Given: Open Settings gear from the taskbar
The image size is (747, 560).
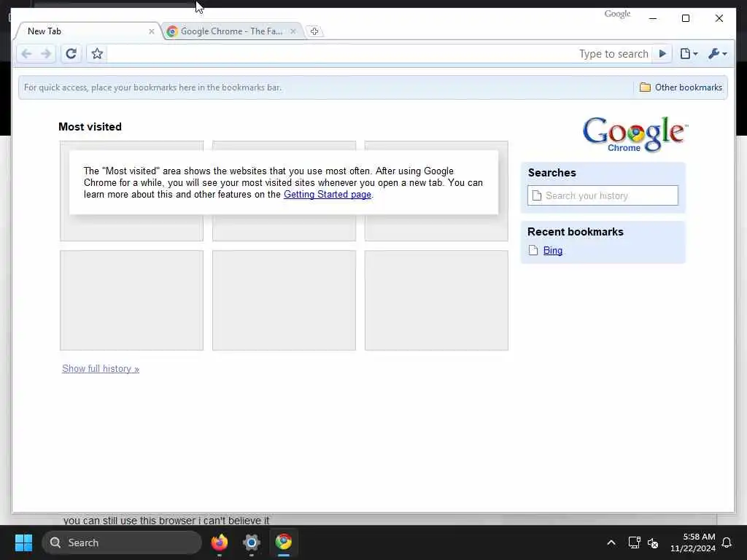Looking at the screenshot, I should 252,542.
